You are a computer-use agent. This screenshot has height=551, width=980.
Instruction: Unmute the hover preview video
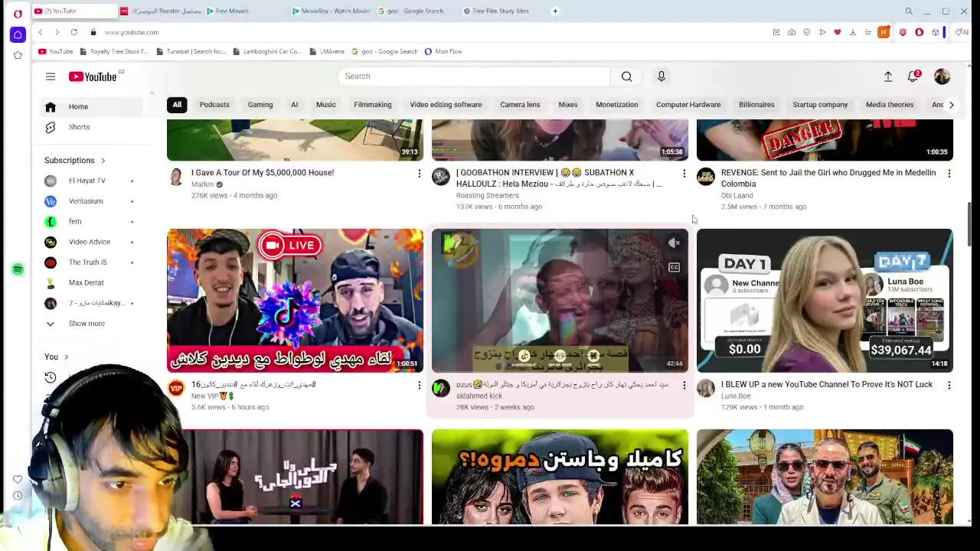674,243
